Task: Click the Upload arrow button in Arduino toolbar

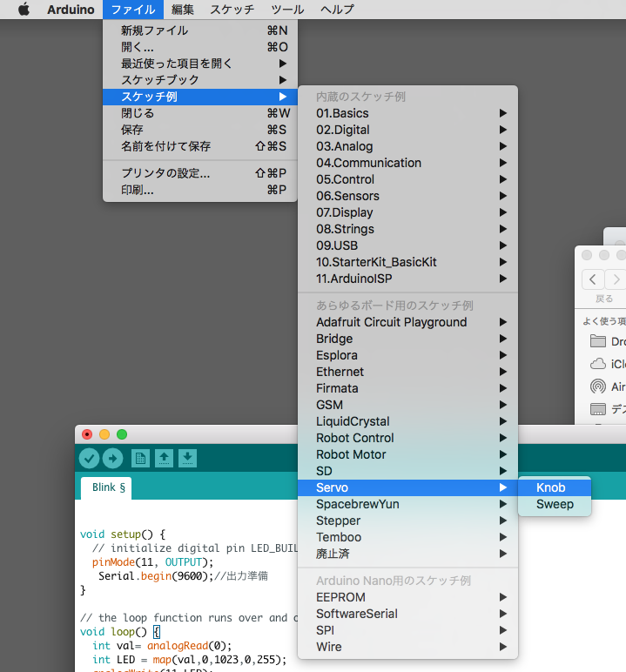Action: [x=113, y=459]
